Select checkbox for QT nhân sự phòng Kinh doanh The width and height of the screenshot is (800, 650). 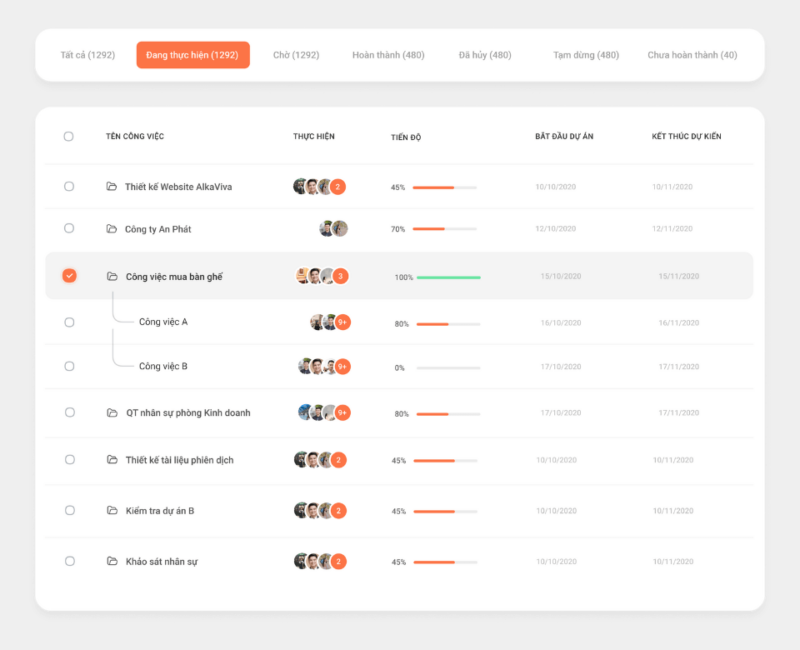pyautogui.click(x=70, y=412)
